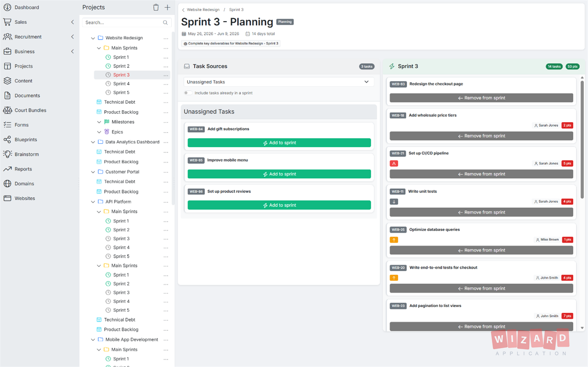Image resolution: width=588 pixels, height=367 pixels.
Task: Open the Dashboard sidebar icon
Action: point(7,7)
